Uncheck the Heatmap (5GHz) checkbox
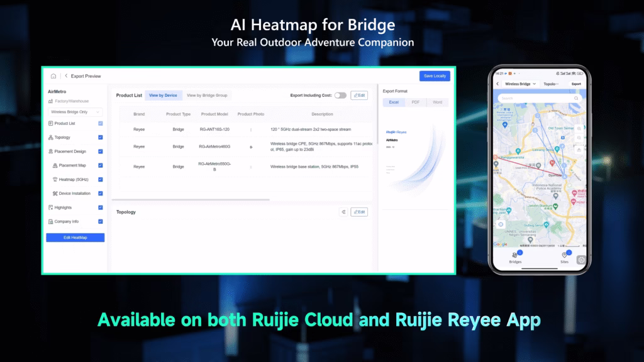 click(101, 180)
